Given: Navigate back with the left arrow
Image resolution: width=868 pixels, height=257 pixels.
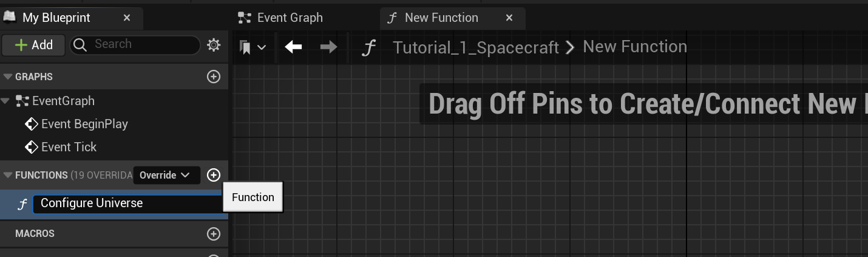Looking at the screenshot, I should point(294,47).
